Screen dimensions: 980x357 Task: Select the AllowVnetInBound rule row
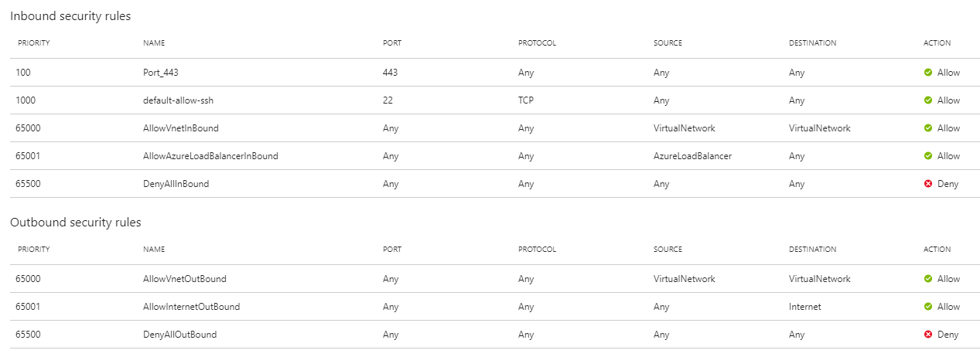490,128
